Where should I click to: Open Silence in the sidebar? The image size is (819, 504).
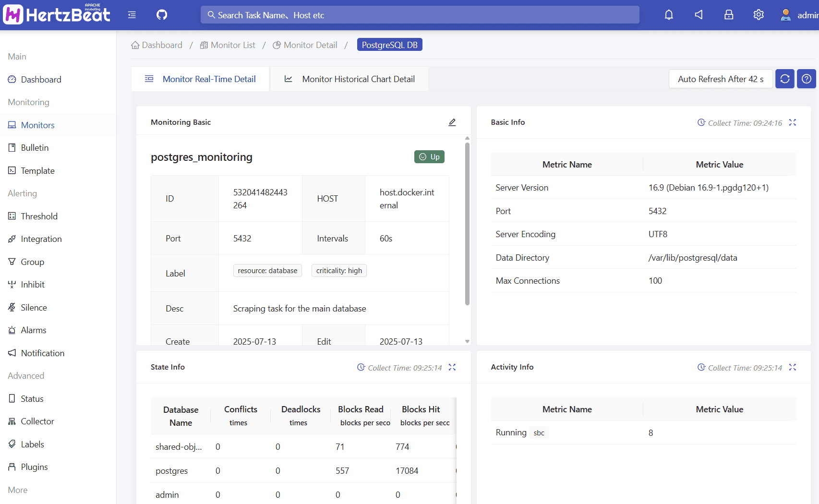tap(58, 308)
